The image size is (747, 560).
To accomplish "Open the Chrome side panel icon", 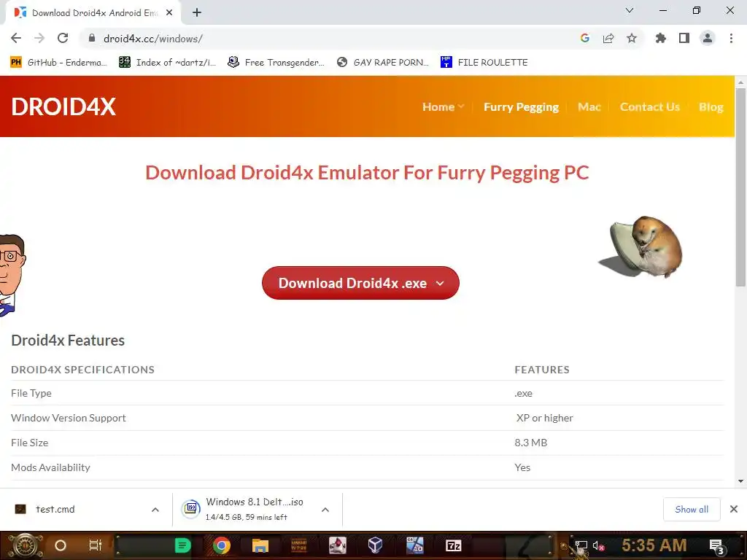I will 684,38.
